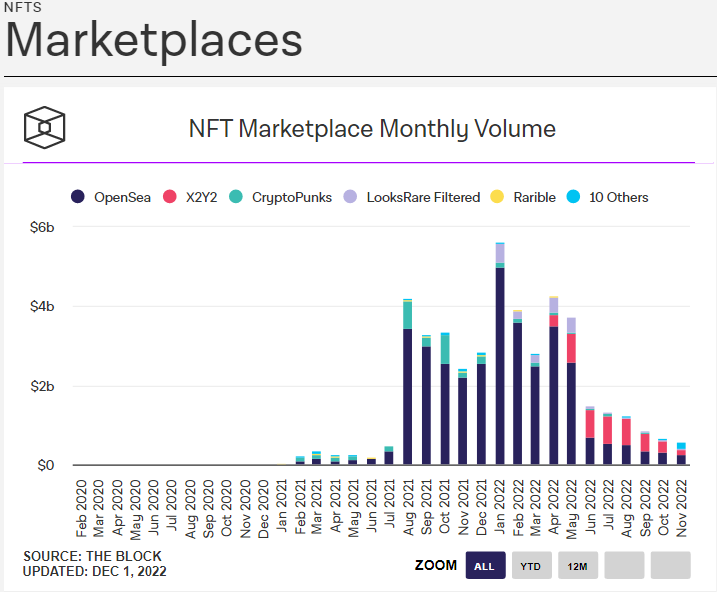The width and height of the screenshot is (717, 592).
Task: Toggle Rarible series in the legend
Action: (523, 197)
